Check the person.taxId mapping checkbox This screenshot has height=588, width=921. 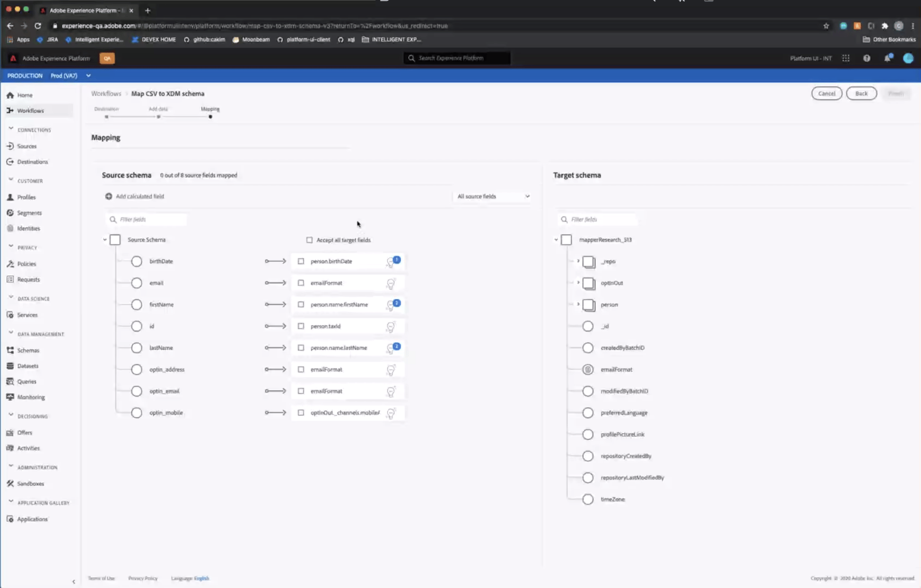coord(301,326)
